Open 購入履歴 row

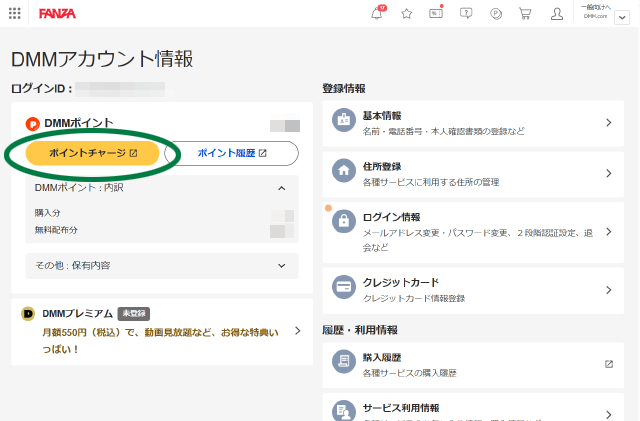(473, 365)
